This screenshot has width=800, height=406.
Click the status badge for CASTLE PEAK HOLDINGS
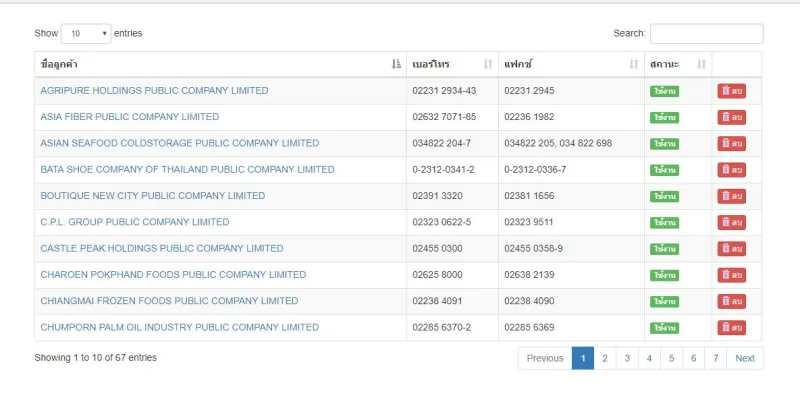664,249
